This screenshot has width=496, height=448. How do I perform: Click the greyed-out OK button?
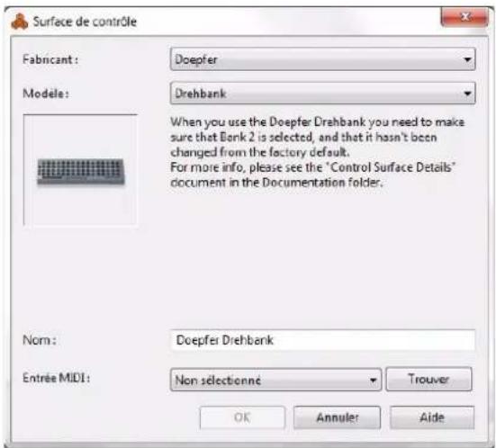[x=242, y=417]
